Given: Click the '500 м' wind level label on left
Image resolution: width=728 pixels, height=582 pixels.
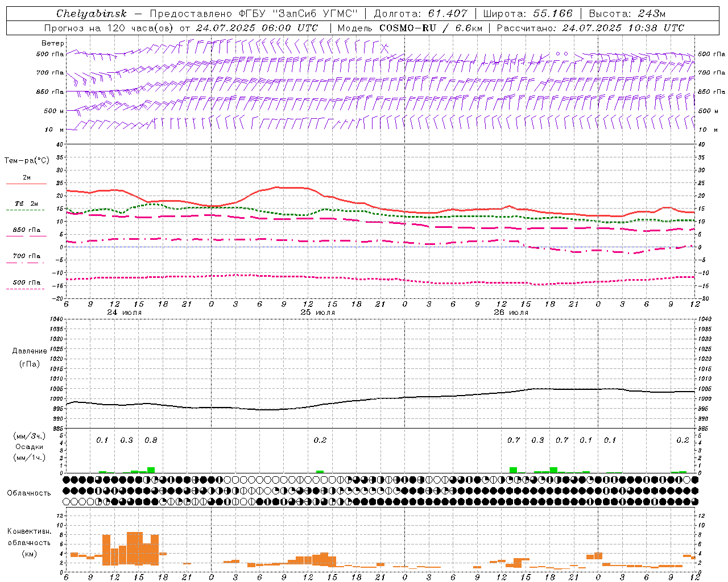Looking at the screenshot, I should click(x=54, y=111).
